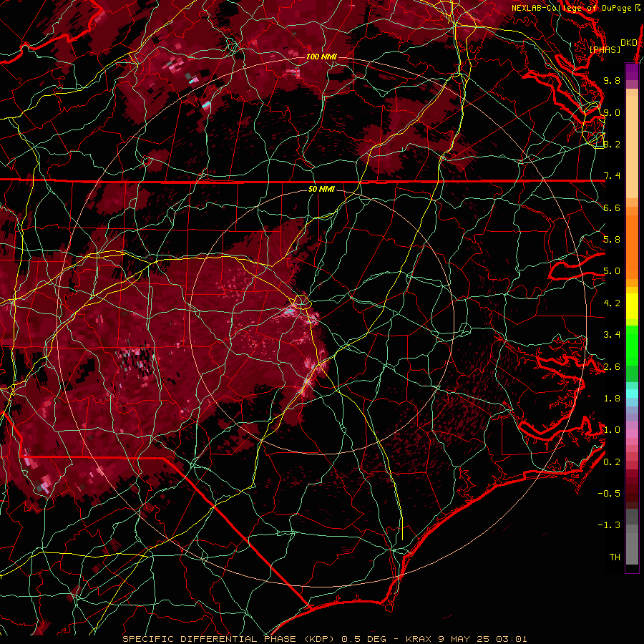Image resolution: width=644 pixels, height=644 pixels.
Task: Click the 50 NMI range ring label
Action: pos(321,190)
